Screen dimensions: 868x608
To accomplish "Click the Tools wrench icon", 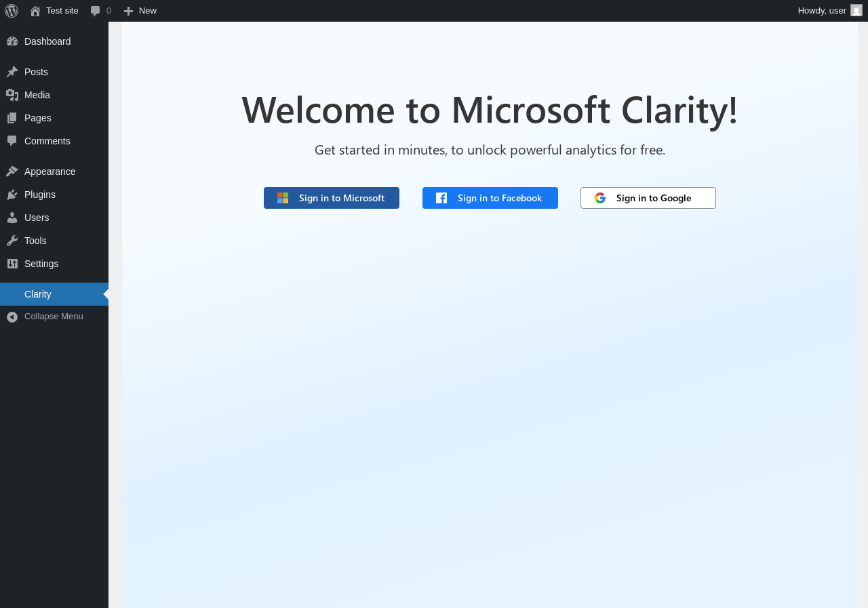I will tap(12, 241).
